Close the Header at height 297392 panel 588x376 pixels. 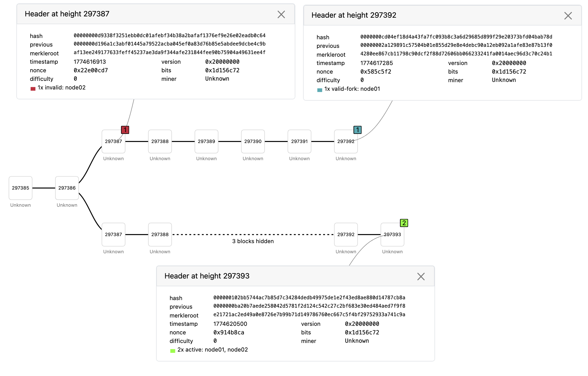coord(568,16)
